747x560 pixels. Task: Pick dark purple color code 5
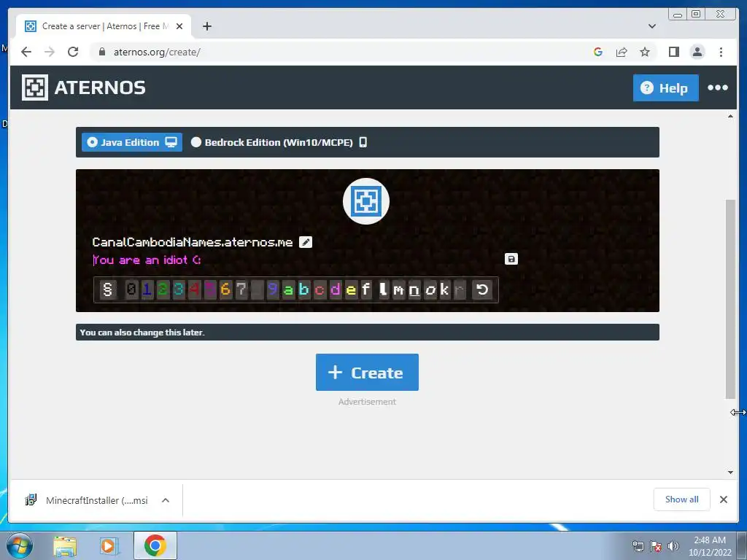[210, 289]
